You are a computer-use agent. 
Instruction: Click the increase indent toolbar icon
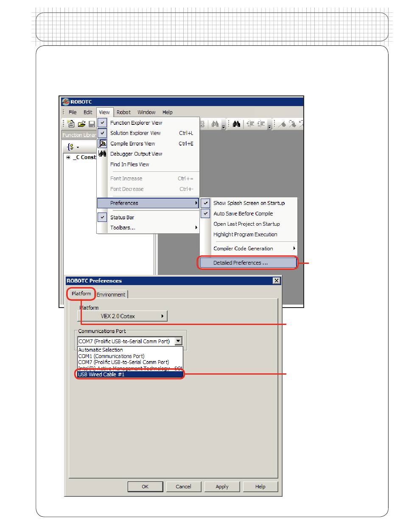tap(262, 124)
